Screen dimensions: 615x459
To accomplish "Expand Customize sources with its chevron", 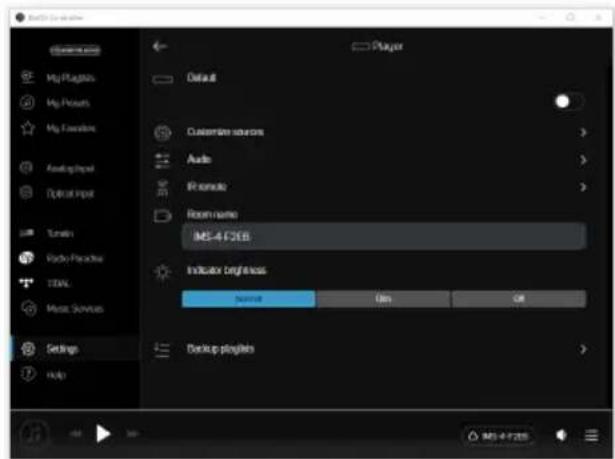I will pos(582,133).
